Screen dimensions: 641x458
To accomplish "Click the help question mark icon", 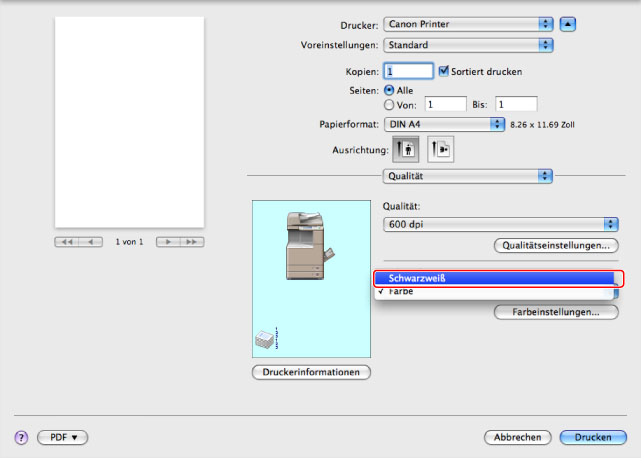I will pos(20,438).
